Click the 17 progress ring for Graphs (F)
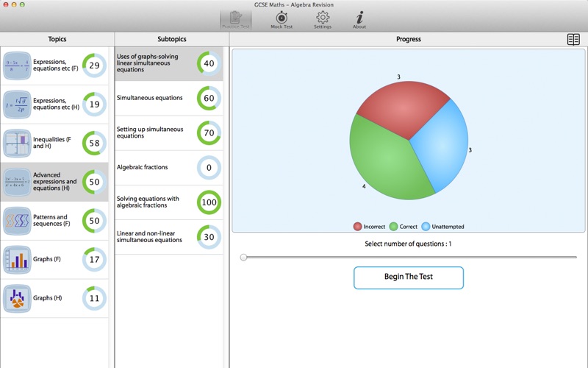This screenshot has width=588, height=368. click(x=95, y=260)
